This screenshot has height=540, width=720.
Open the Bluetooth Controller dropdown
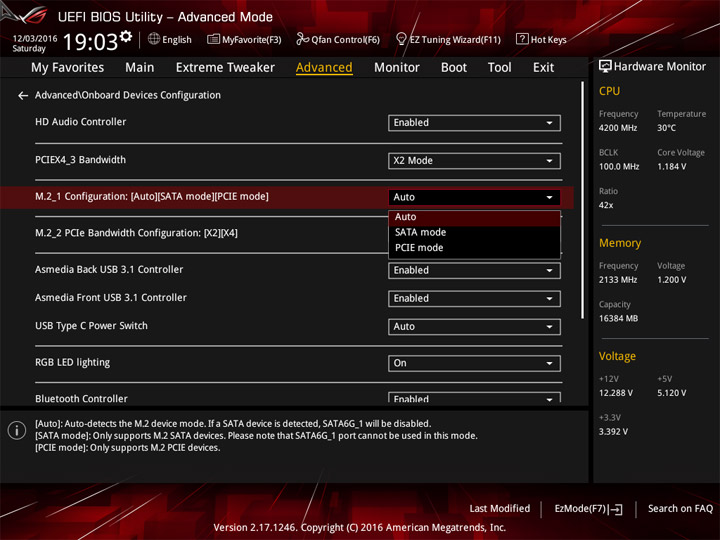point(474,398)
